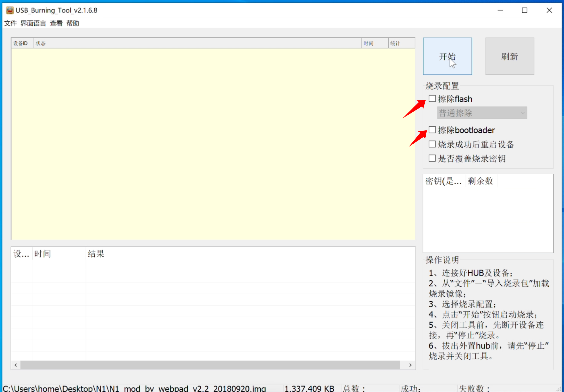This screenshot has height=392, width=564.
Task: Check 烧录成功后重启设备 option
Action: 432,144
